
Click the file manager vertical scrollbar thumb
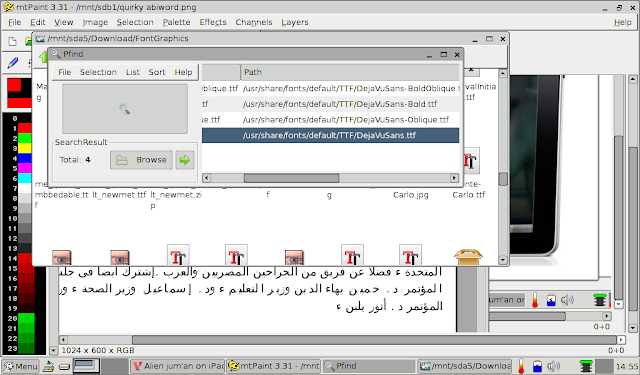pos(503,179)
